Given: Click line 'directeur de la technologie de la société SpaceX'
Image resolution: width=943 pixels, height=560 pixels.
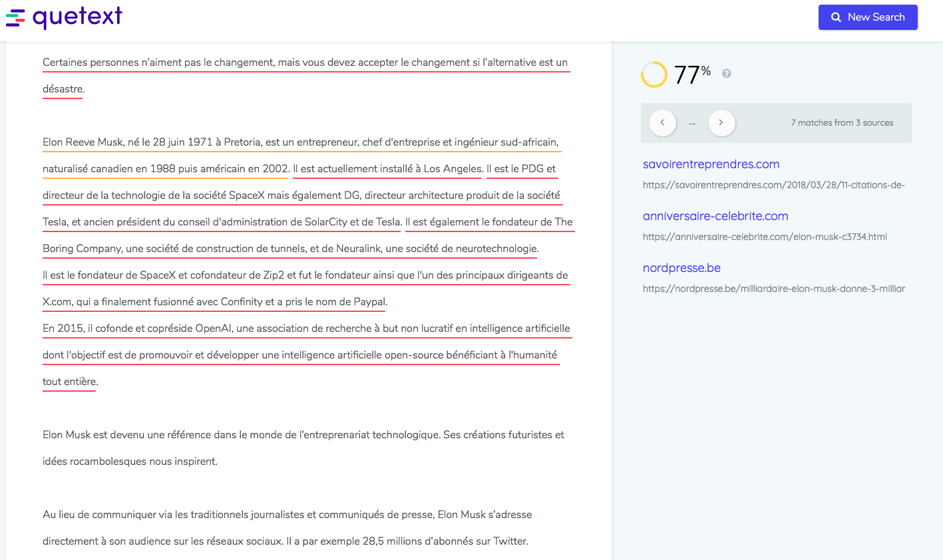Looking at the screenshot, I should coord(301,196).
